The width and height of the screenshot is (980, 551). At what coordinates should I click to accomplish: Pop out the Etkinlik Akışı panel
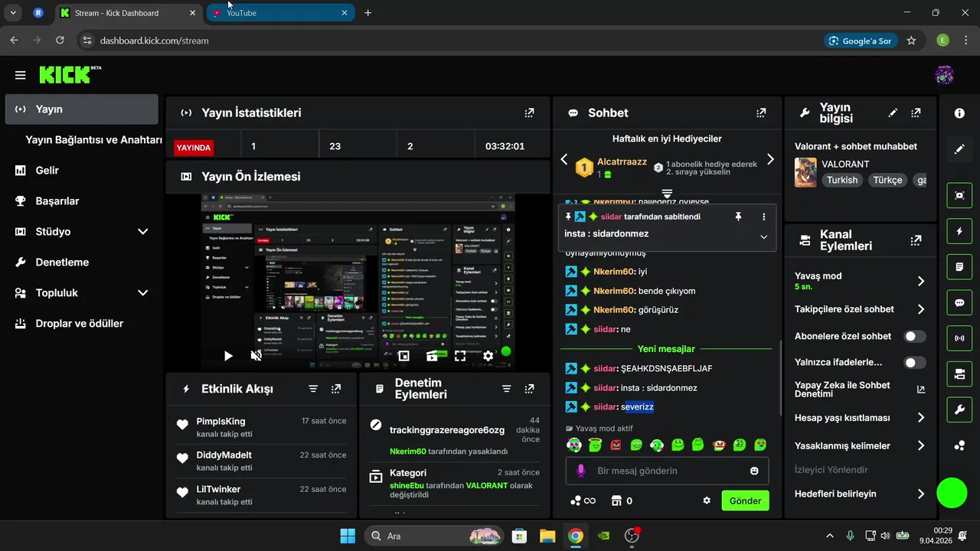pyautogui.click(x=336, y=389)
